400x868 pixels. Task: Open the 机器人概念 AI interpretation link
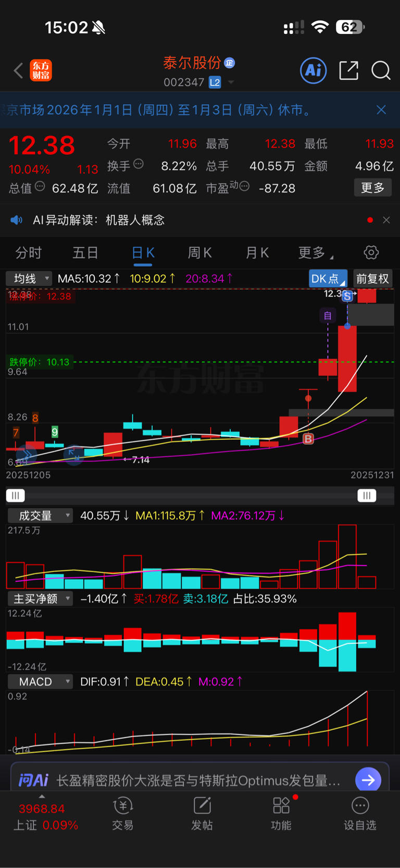[135, 220]
